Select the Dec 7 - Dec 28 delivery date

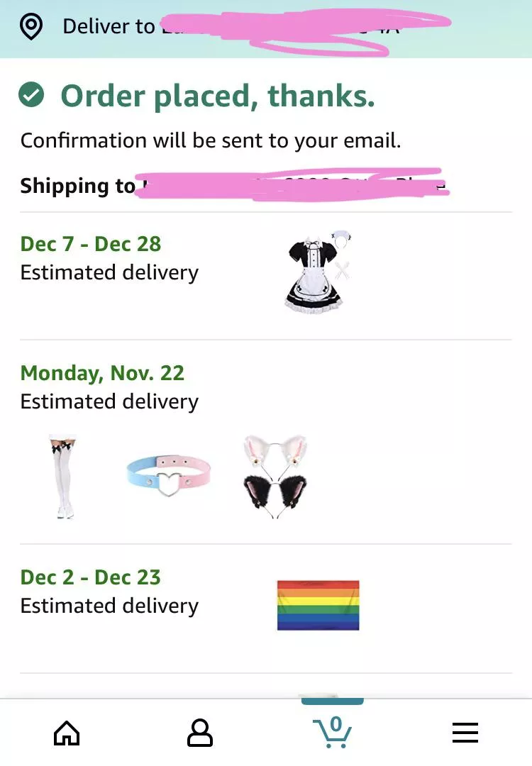pos(91,244)
